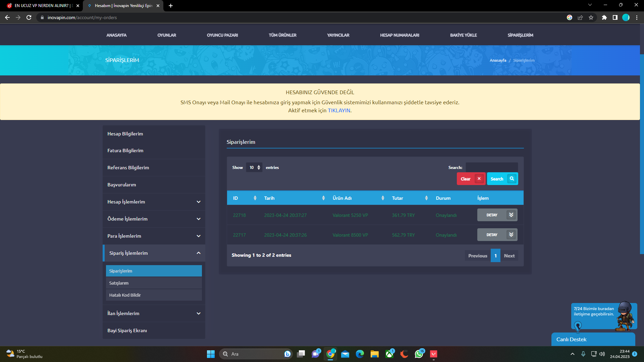Click the orders Search input field
Image resolution: width=644 pixels, height=362 pixels.
coord(491,168)
